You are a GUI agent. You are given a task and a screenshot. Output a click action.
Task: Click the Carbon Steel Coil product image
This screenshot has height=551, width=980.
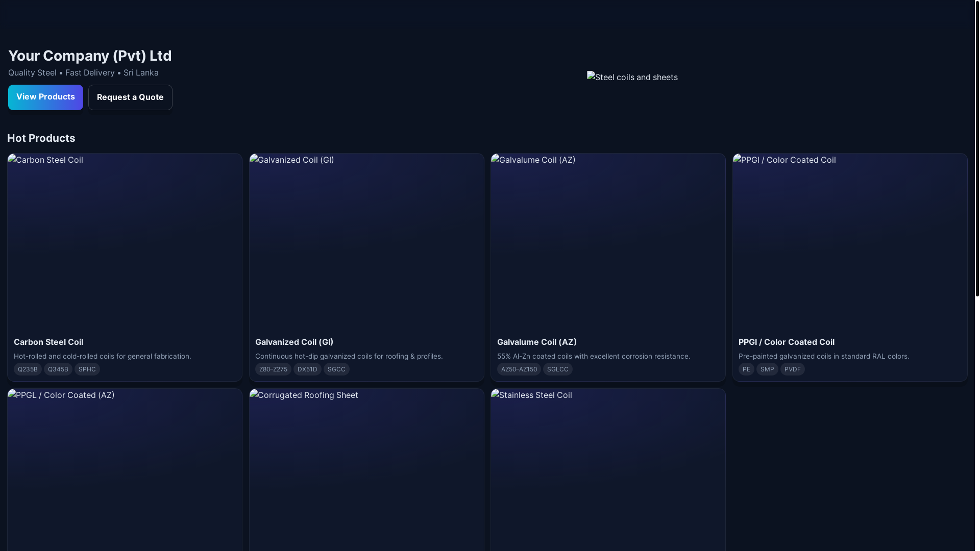coord(125,242)
